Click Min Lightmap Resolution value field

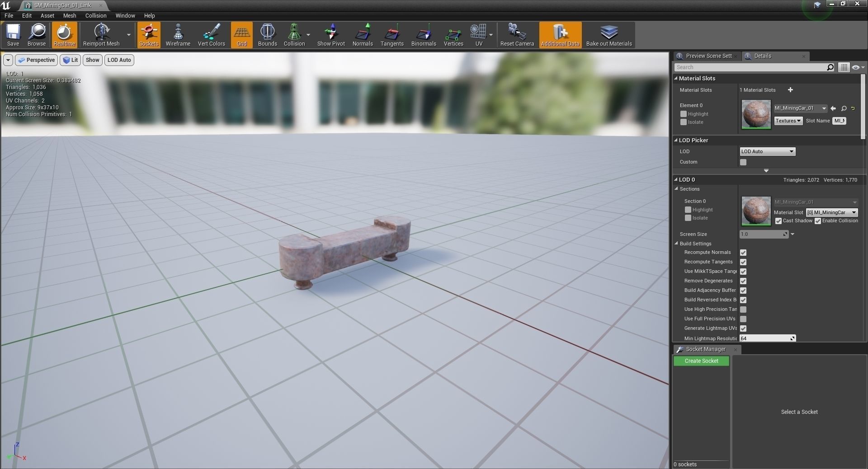pos(767,338)
